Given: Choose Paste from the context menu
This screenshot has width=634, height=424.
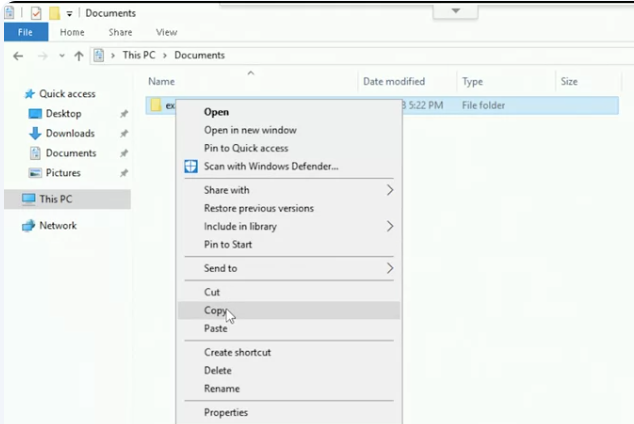Looking at the screenshot, I should [x=216, y=329].
